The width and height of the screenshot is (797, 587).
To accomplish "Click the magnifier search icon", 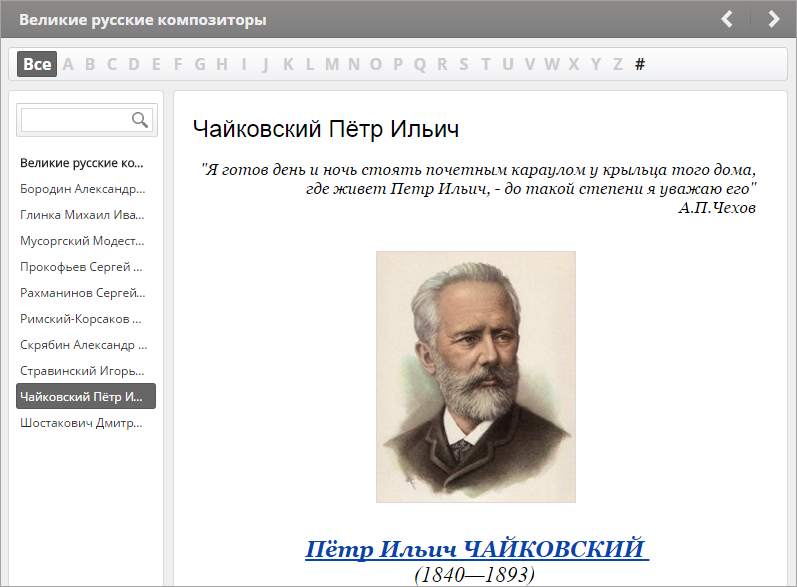I will coord(140,120).
